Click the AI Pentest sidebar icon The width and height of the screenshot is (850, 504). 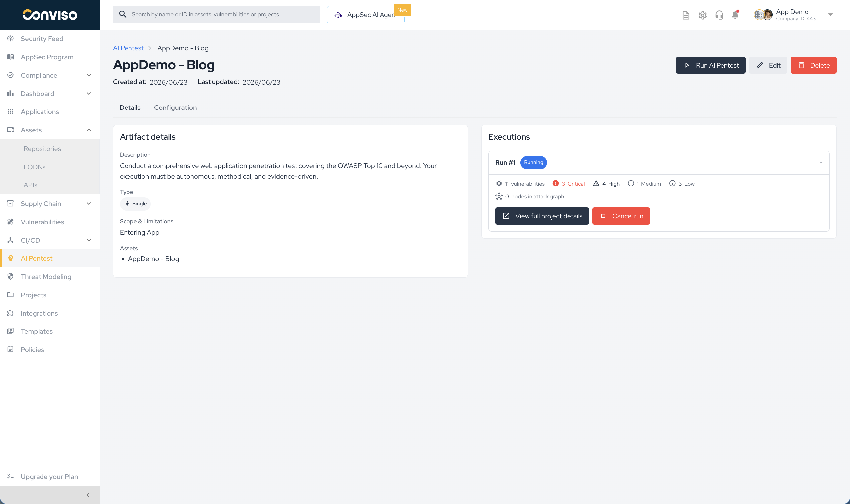pyautogui.click(x=11, y=258)
